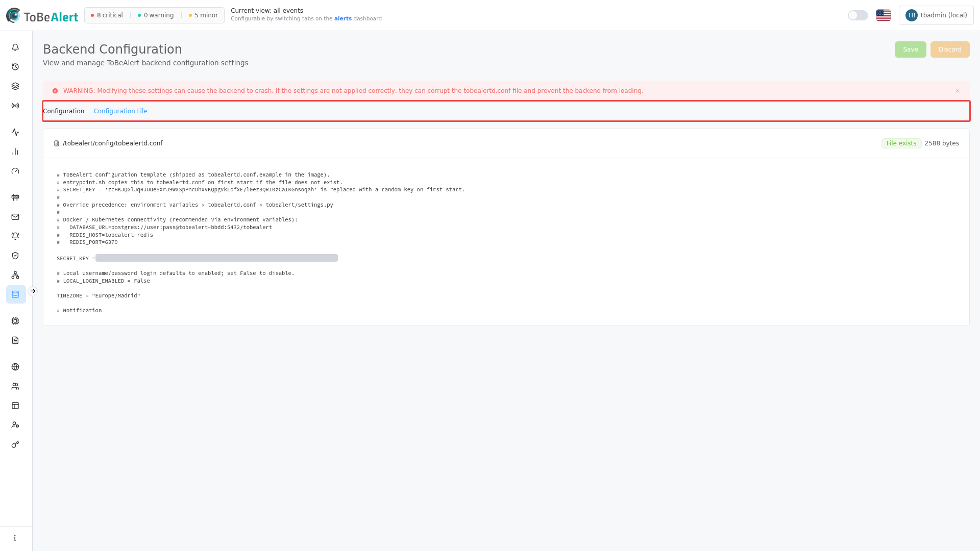Open the CPU chip sidebar icon
The height and width of the screenshot is (551, 980).
click(x=15, y=321)
